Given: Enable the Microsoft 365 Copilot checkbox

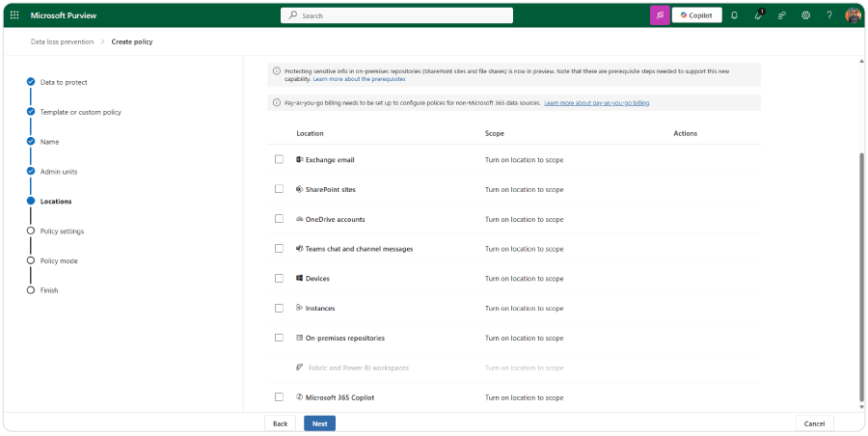Looking at the screenshot, I should 279,397.
